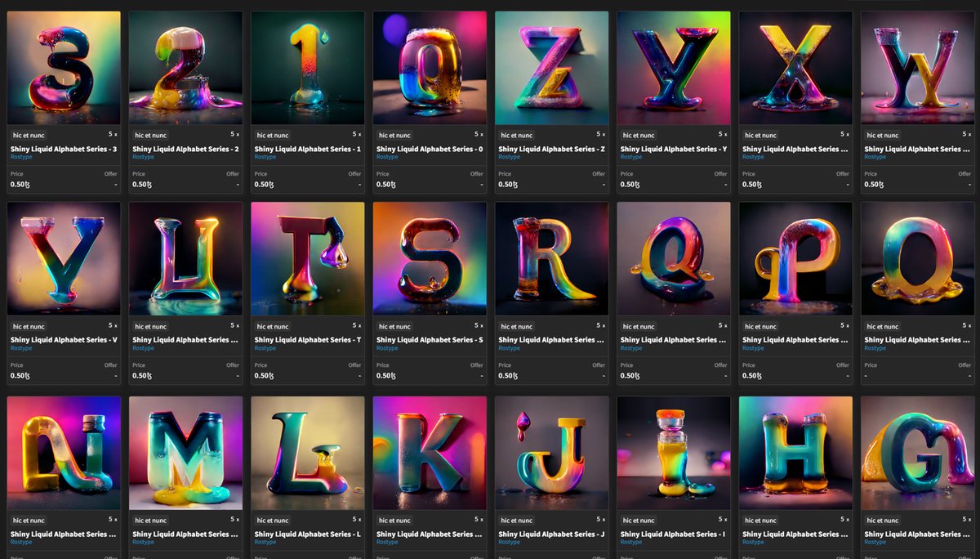View the letter Z token image
The height and width of the screenshot is (559, 980).
point(550,65)
